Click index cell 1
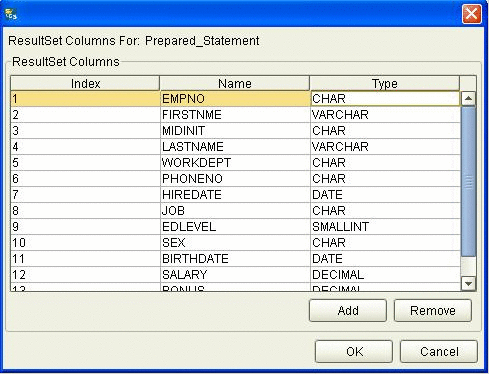The image size is (489, 374). (85, 99)
